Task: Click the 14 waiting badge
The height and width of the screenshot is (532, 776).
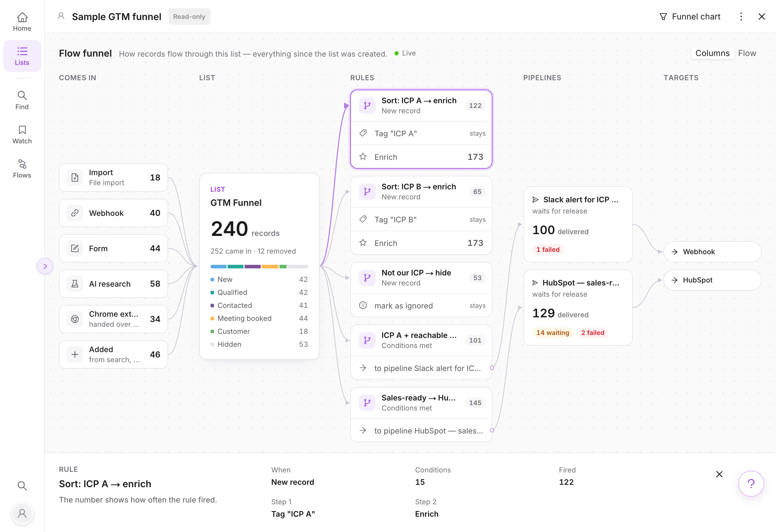Action: tap(553, 333)
